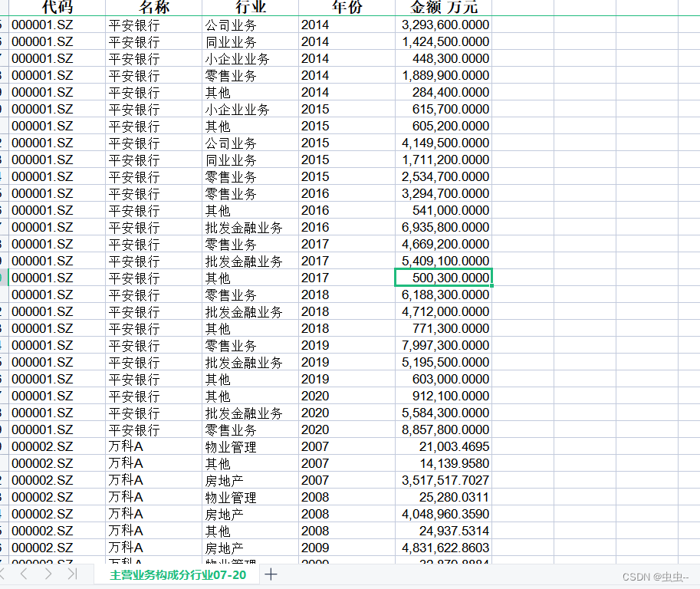700x589 pixels.
Task: Select 公司业务 cell in 2014 row
Action: [x=251, y=25]
